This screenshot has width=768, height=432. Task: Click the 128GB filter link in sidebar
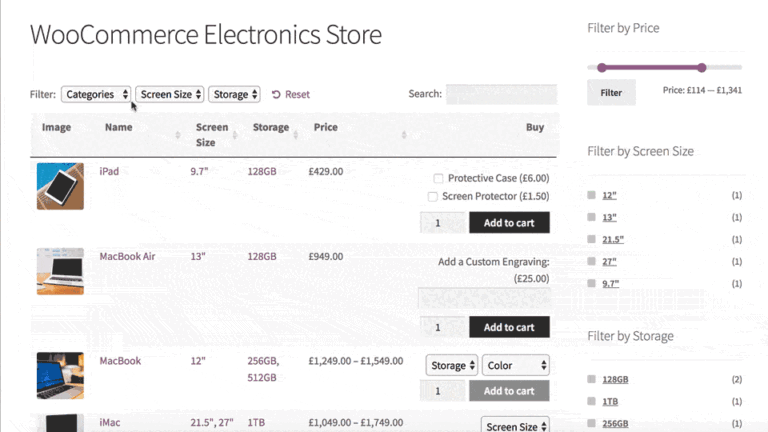point(615,379)
